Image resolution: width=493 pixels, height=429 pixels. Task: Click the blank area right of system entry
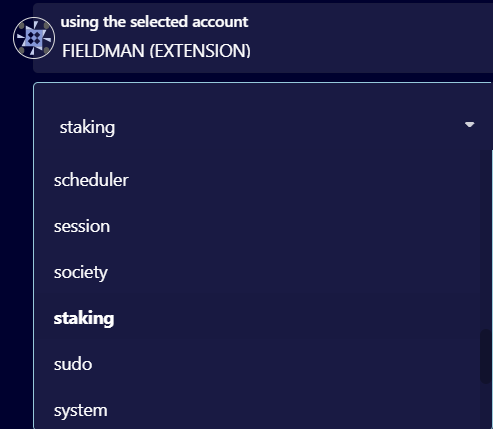pos(293,410)
